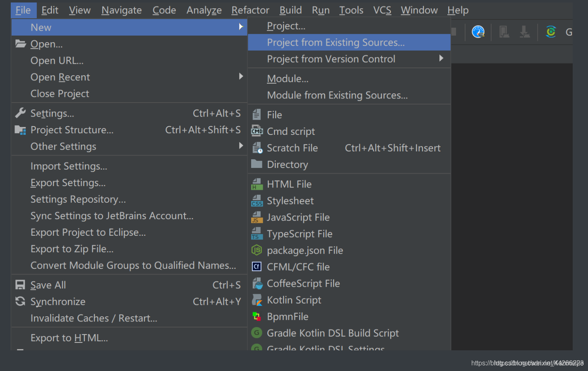Expand the Other Settings submenu arrow
Screen dimensions: 588x371
(241, 146)
